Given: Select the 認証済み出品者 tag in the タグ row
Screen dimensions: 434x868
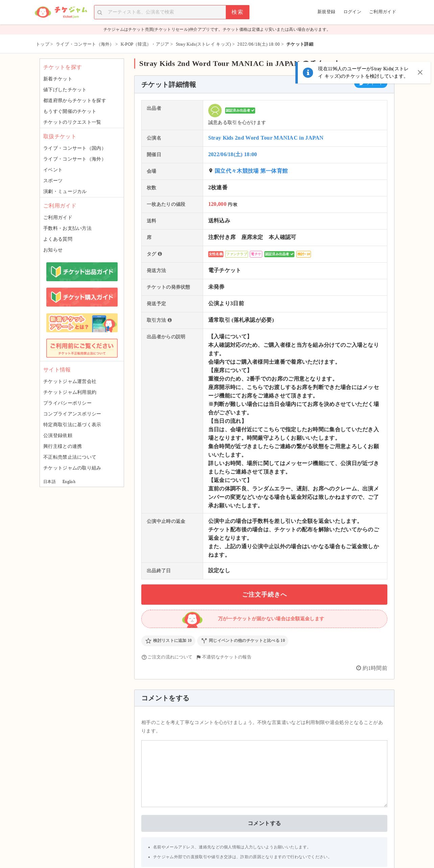Looking at the screenshot, I should coord(279,254).
